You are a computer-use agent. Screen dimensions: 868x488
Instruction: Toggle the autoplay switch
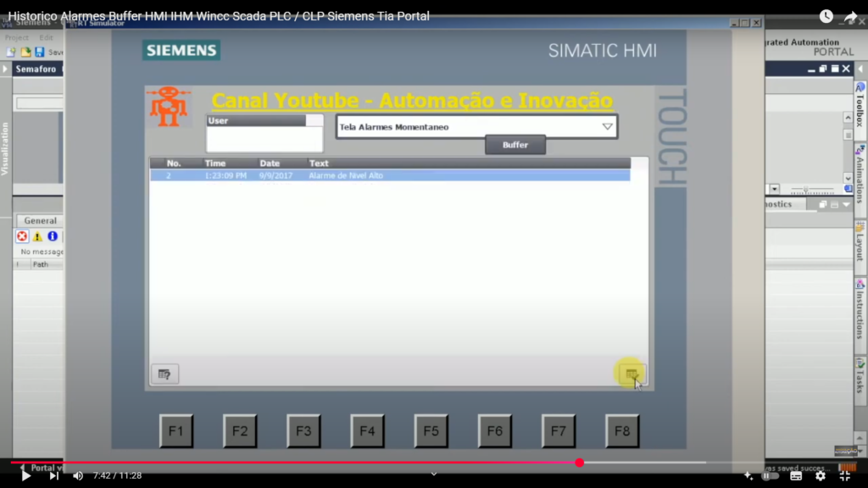[x=771, y=475]
